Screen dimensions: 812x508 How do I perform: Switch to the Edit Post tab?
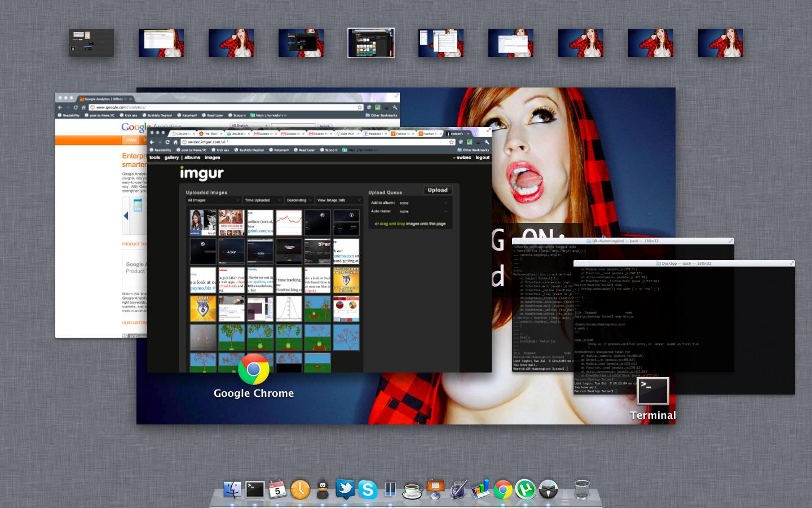(348, 134)
